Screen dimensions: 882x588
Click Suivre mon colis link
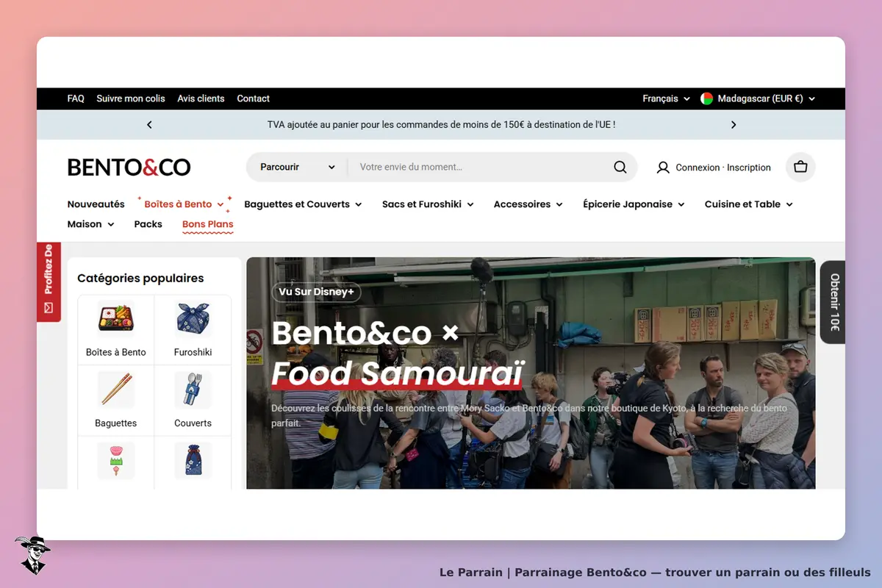pyautogui.click(x=131, y=98)
